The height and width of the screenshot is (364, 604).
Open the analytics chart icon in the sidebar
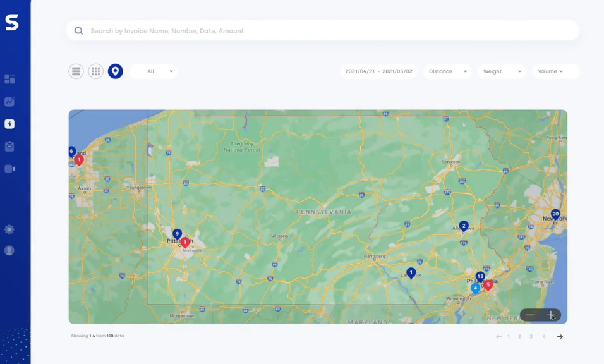tap(9, 102)
